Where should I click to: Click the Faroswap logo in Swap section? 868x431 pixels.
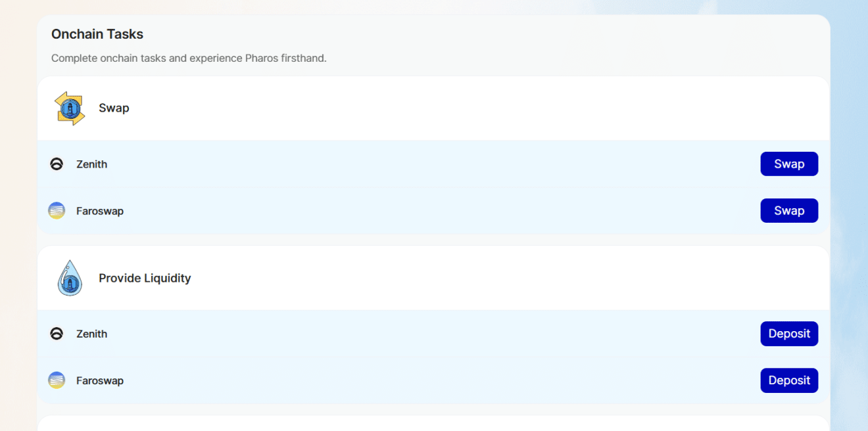(x=57, y=211)
